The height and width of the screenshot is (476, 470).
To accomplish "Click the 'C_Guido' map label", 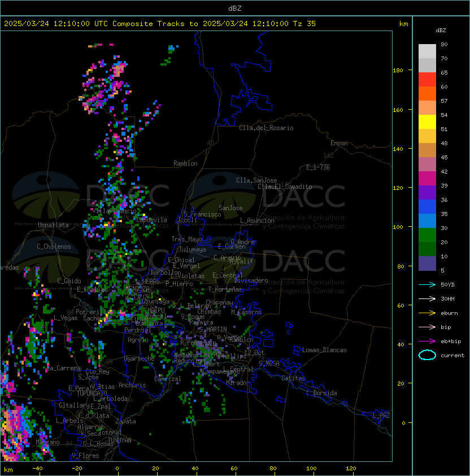I will point(69,281).
